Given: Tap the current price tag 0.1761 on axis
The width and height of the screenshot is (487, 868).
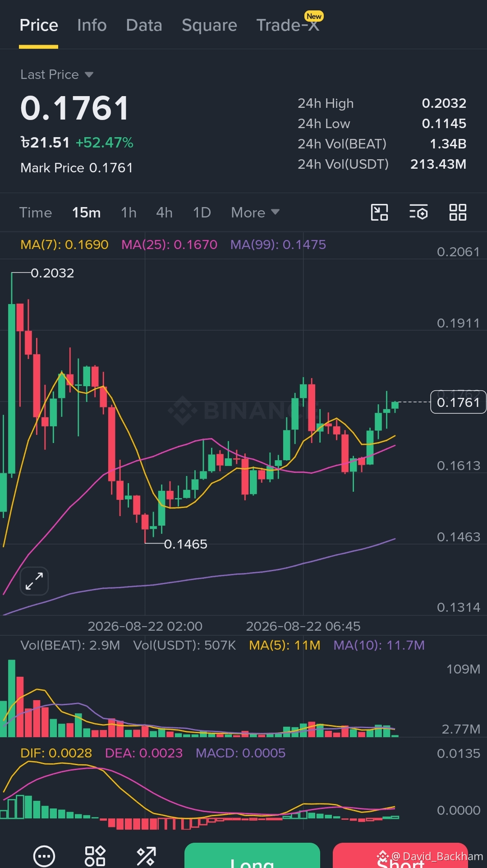Looking at the screenshot, I should (x=458, y=402).
